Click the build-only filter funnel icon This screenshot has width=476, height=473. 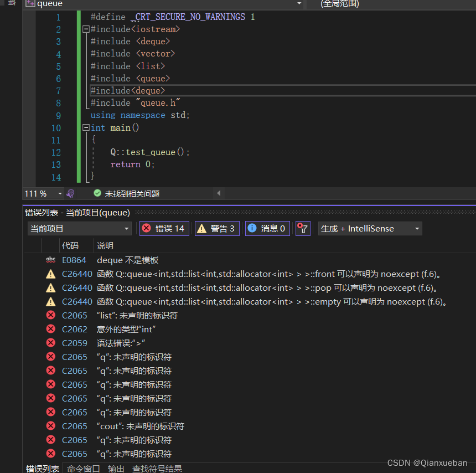click(x=303, y=228)
